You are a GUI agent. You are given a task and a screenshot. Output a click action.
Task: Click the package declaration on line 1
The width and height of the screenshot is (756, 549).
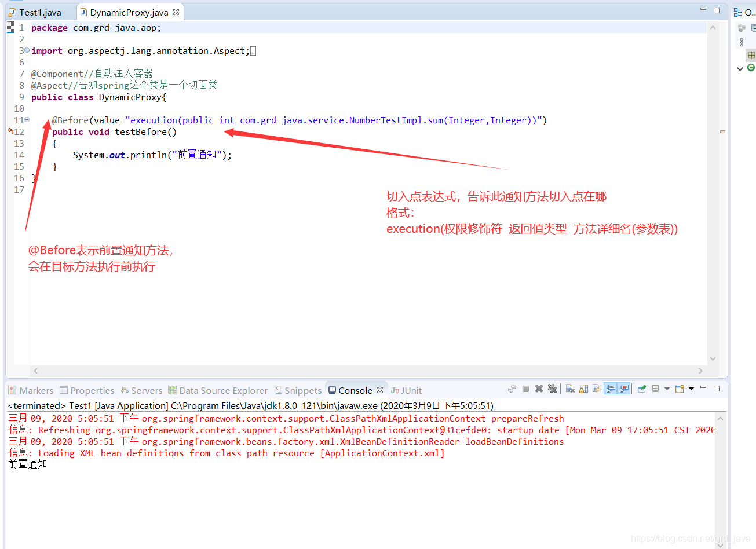96,28
